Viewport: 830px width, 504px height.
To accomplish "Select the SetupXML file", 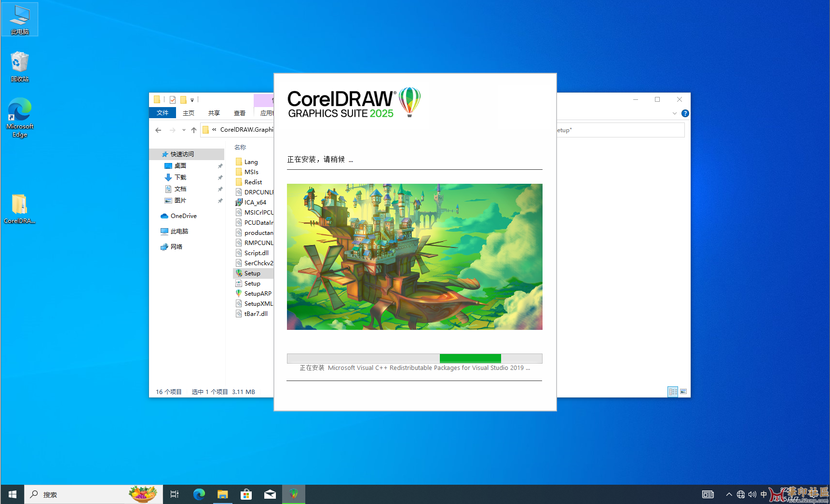I will coord(254,304).
